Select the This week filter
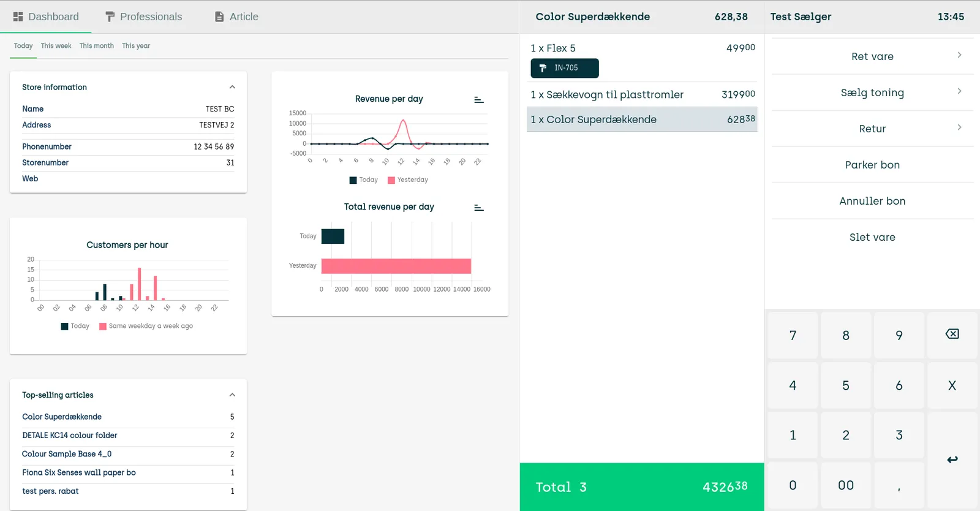The width and height of the screenshot is (980, 511). tap(56, 46)
